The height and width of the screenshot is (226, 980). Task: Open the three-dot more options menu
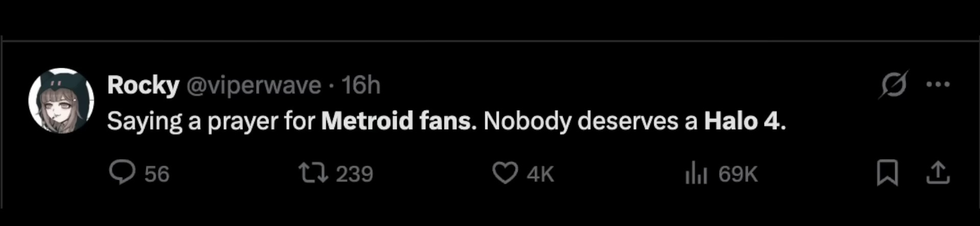(938, 85)
